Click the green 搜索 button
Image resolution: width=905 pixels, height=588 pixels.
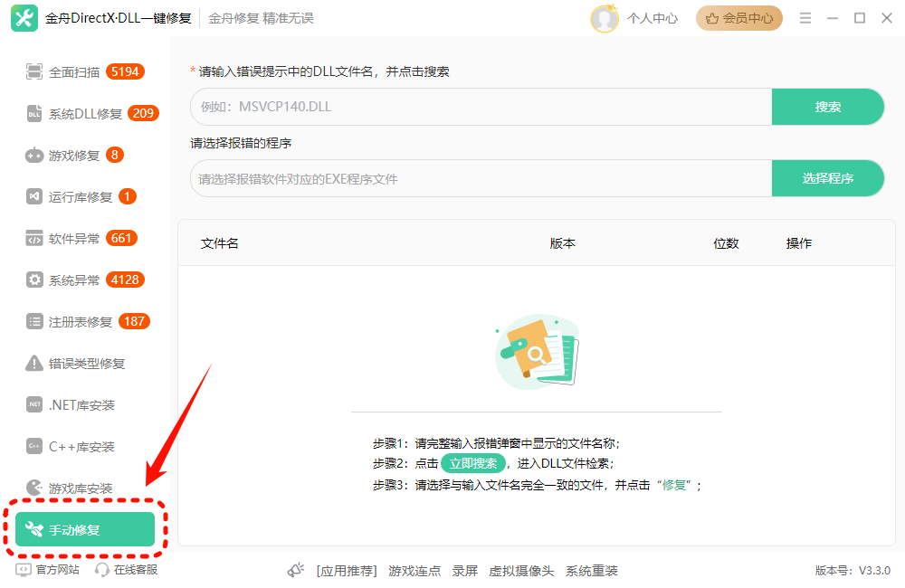coord(828,107)
